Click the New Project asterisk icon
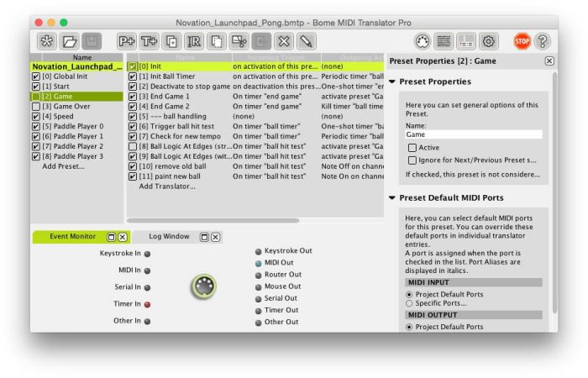This screenshot has width=588, height=378. [47, 41]
